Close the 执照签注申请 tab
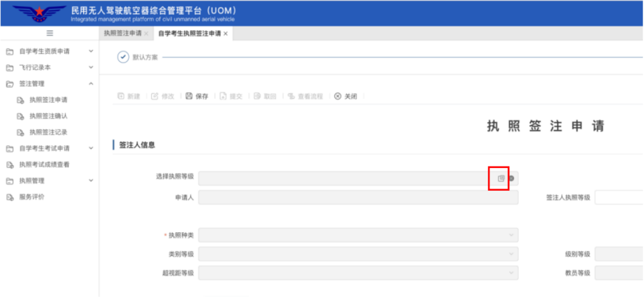The width and height of the screenshot is (644, 305). coord(146,34)
